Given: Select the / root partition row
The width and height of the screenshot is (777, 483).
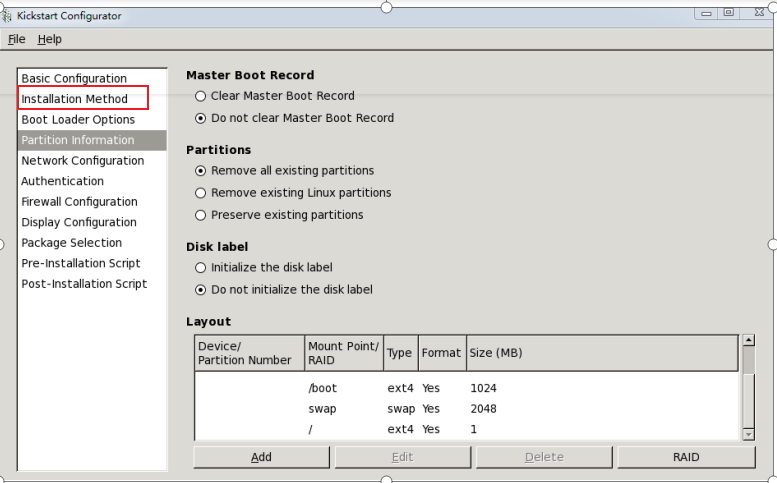Looking at the screenshot, I should pyautogui.click(x=467, y=429).
